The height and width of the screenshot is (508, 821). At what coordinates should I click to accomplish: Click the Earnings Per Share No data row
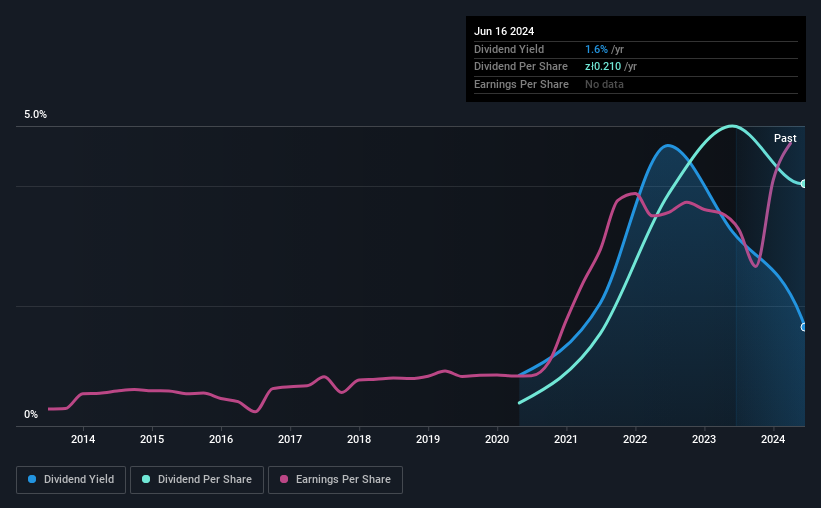636,84
